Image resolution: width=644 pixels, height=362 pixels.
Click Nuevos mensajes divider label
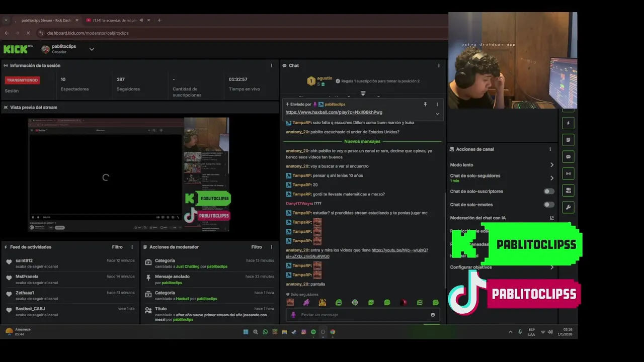coord(362,141)
